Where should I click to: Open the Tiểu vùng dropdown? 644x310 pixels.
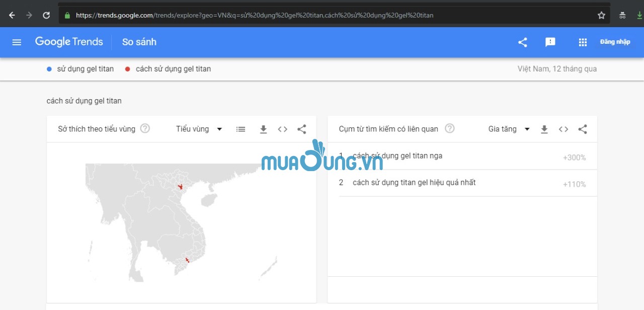tap(199, 129)
